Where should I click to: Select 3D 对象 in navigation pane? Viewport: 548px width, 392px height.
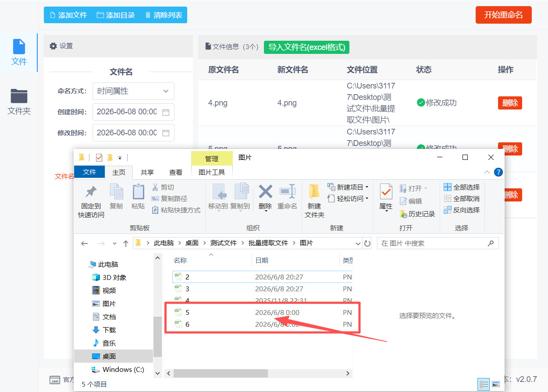(109, 277)
